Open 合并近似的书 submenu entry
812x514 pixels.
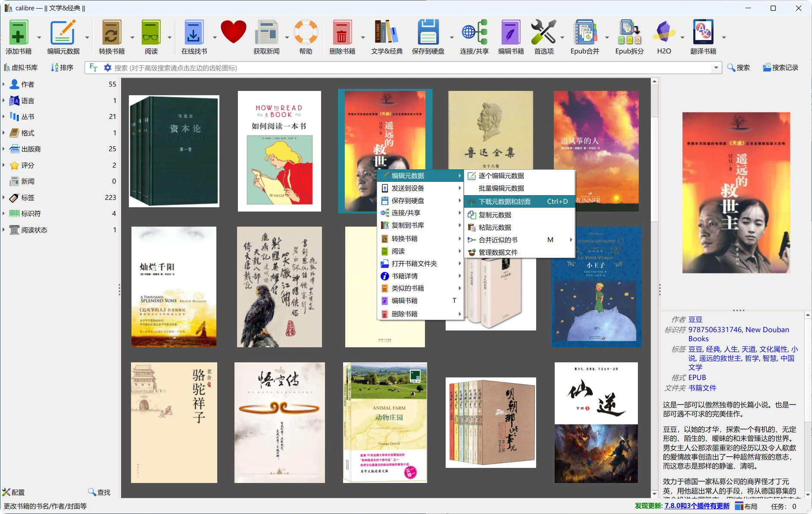pos(519,240)
